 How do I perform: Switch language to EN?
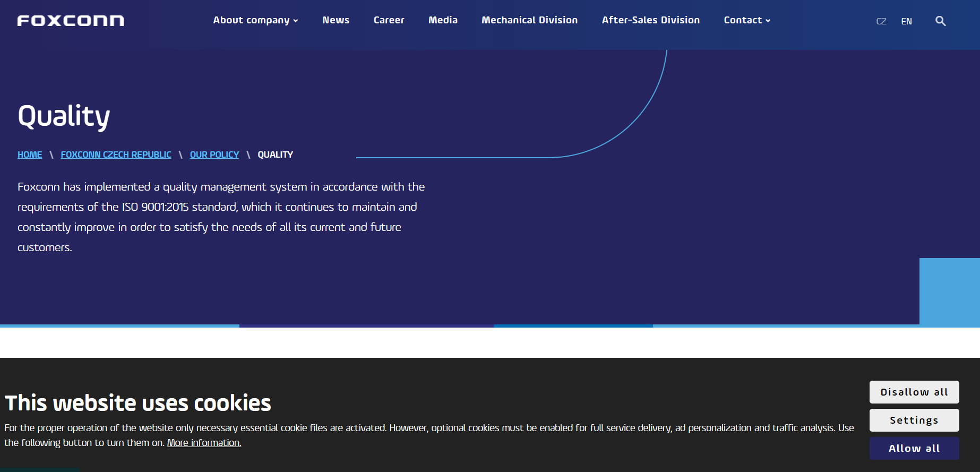(906, 21)
